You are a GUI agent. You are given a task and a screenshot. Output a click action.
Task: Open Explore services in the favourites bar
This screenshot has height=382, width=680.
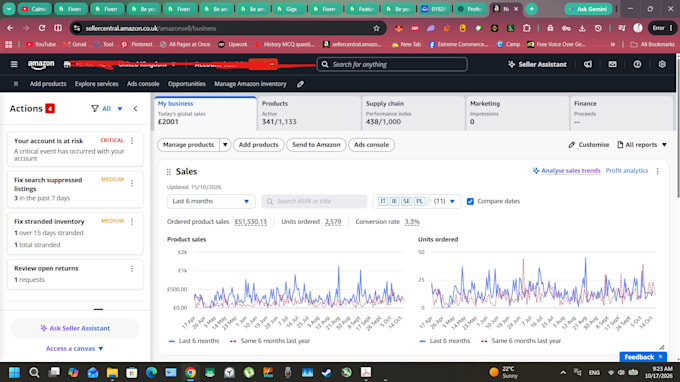pos(97,84)
